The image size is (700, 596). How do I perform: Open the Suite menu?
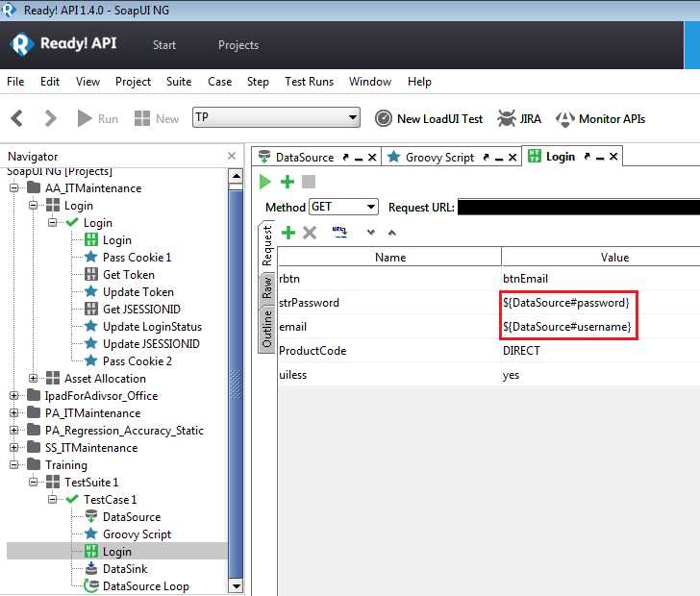point(179,82)
